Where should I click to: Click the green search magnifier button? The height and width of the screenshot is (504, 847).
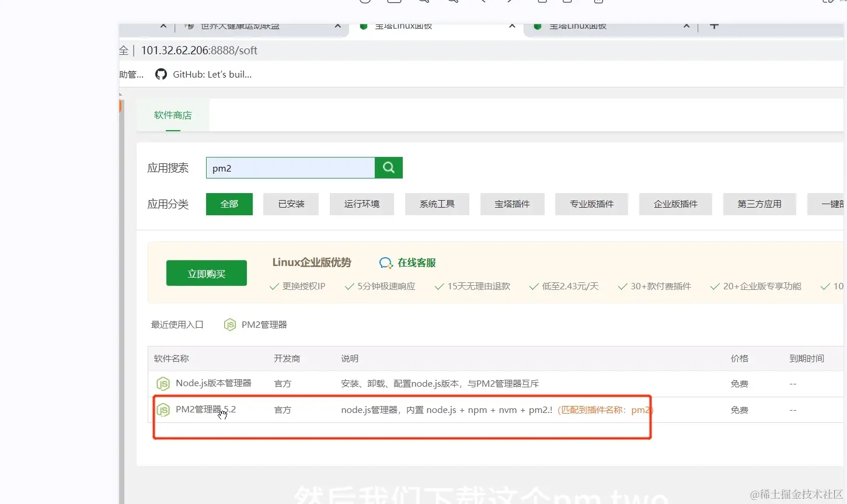[389, 168]
